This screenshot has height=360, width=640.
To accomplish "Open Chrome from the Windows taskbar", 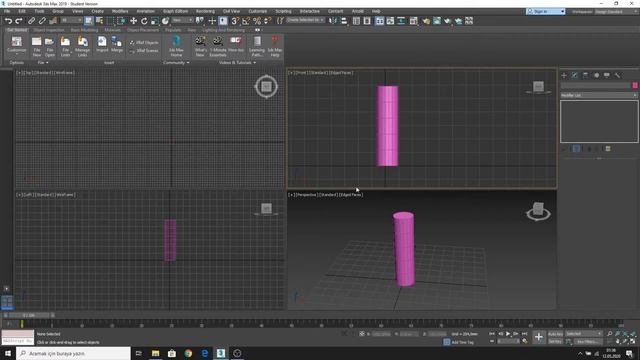I will 188,353.
